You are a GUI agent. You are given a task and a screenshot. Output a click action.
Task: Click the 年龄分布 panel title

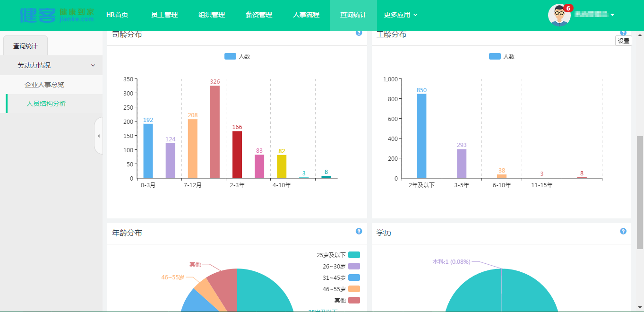click(127, 233)
